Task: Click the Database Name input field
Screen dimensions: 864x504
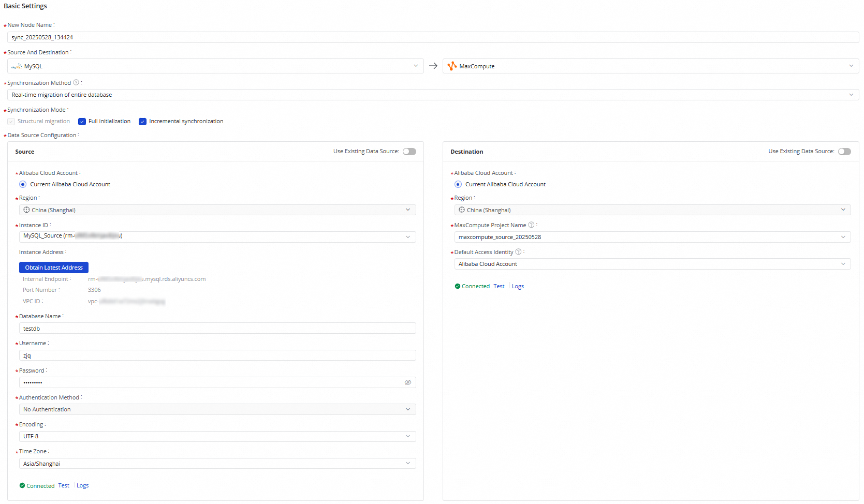Action: 217,329
